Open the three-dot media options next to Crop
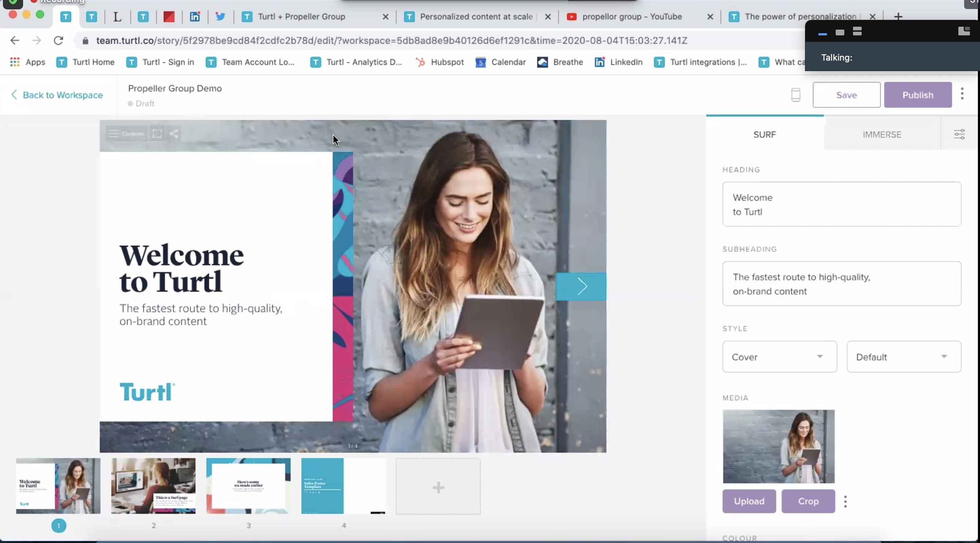Screen dimensions: 980x543 coord(846,501)
